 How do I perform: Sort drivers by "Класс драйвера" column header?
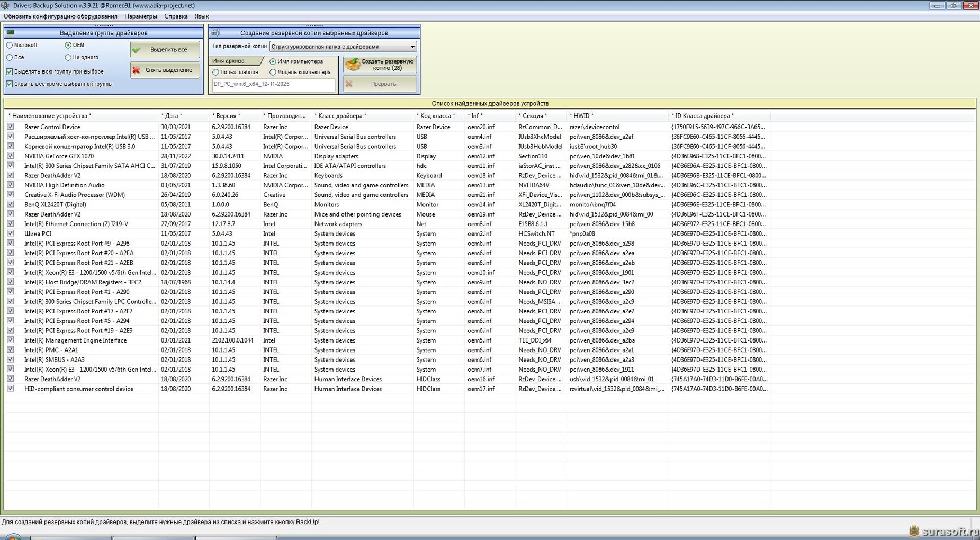click(x=340, y=116)
